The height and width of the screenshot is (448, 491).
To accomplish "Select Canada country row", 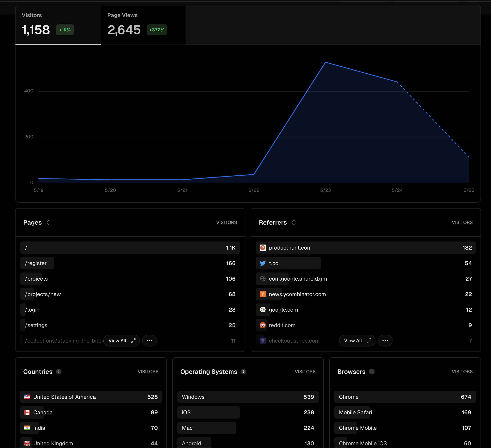I will pyautogui.click(x=91, y=412).
